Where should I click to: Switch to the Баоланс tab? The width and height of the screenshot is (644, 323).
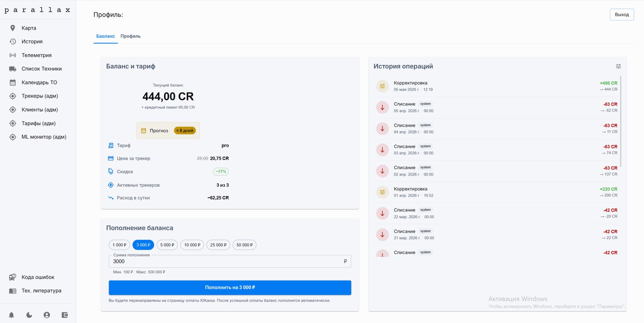(x=105, y=36)
